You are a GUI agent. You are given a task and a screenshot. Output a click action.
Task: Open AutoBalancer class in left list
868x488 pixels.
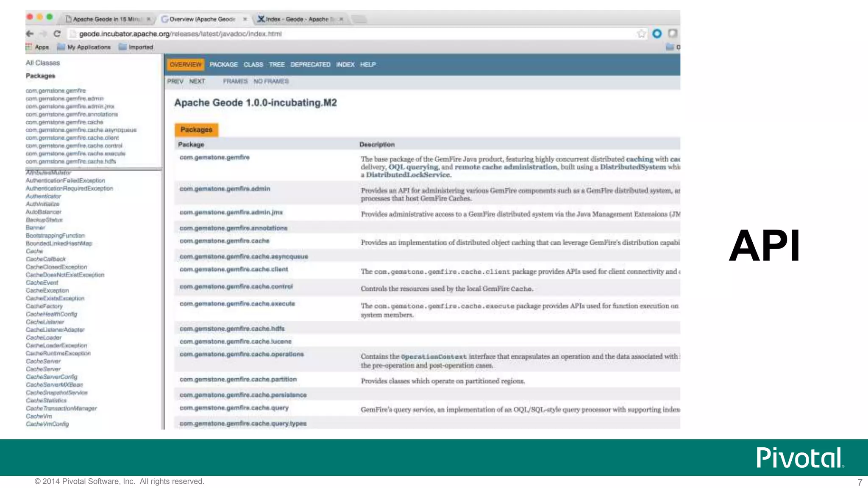(x=43, y=212)
